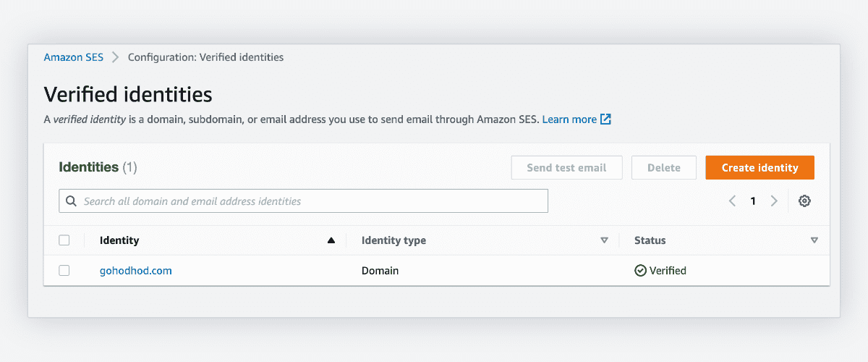Click the green Verified checkmark icon
Screen dimensions: 868x362
coord(640,271)
